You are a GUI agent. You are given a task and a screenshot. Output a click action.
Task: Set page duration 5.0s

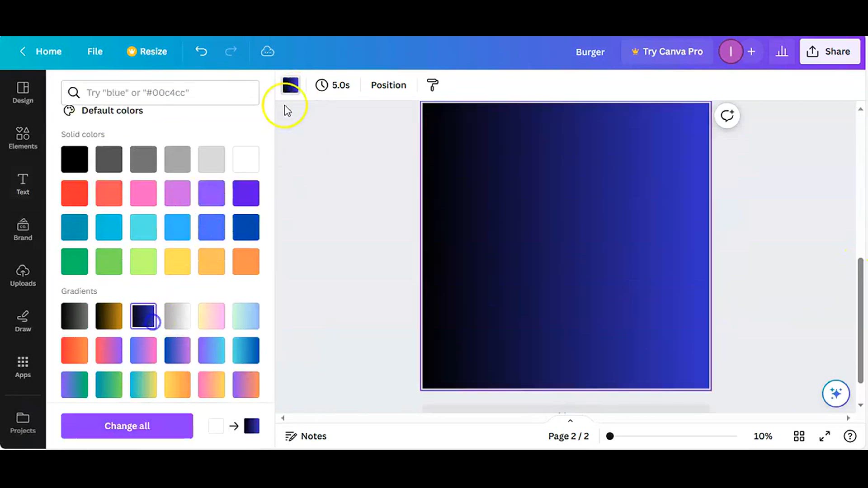(x=333, y=85)
